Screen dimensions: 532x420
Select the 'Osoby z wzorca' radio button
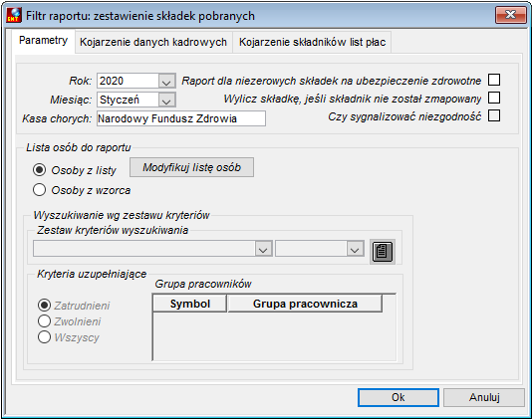pos(40,190)
